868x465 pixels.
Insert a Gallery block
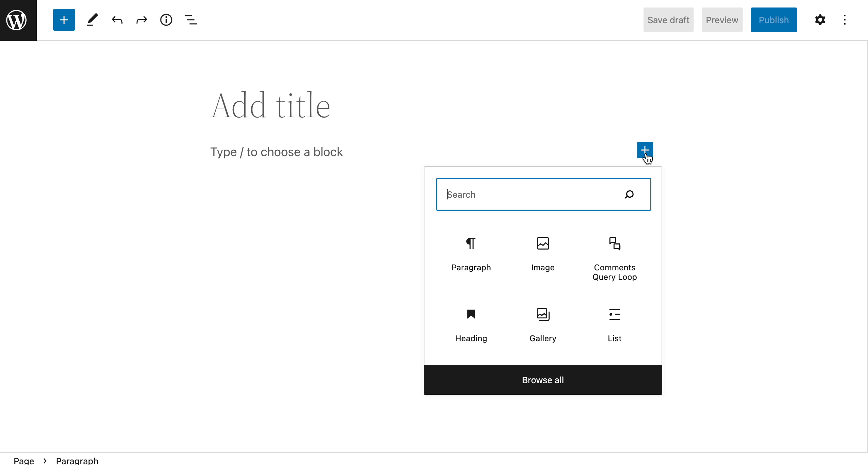point(543,325)
